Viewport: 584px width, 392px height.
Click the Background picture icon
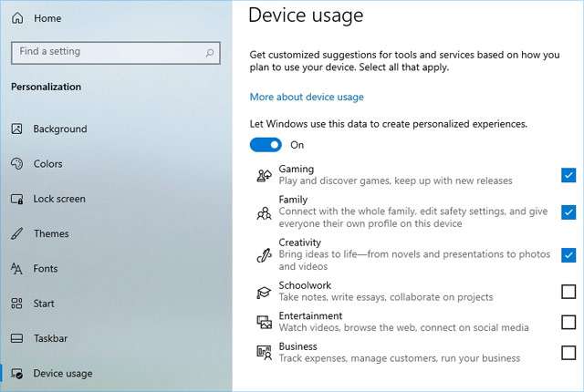tap(16, 129)
